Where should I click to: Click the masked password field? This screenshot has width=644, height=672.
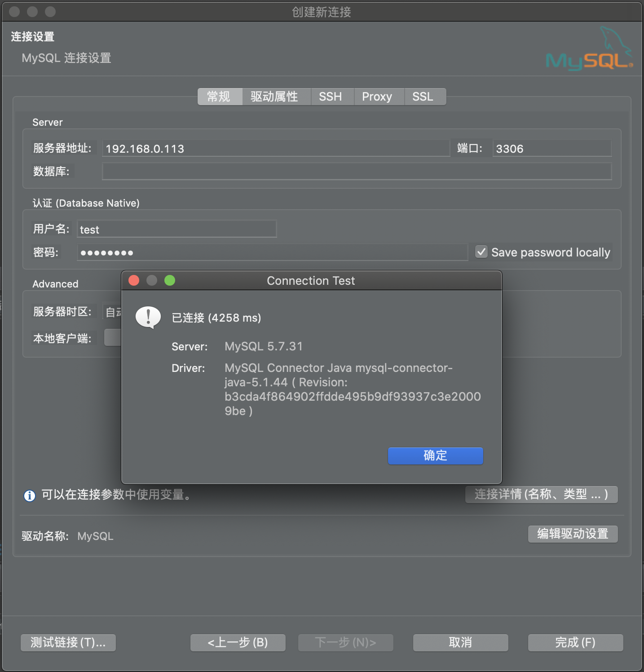[x=273, y=252]
